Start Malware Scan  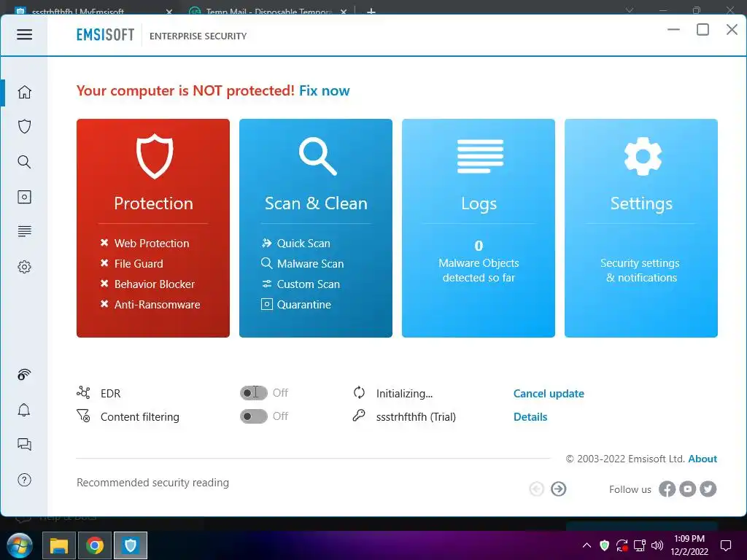(x=310, y=264)
